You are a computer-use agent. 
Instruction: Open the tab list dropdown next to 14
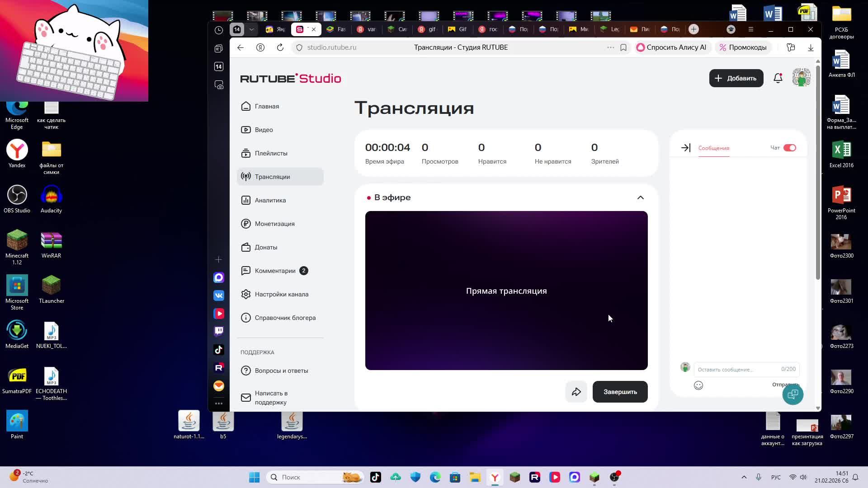(251, 29)
